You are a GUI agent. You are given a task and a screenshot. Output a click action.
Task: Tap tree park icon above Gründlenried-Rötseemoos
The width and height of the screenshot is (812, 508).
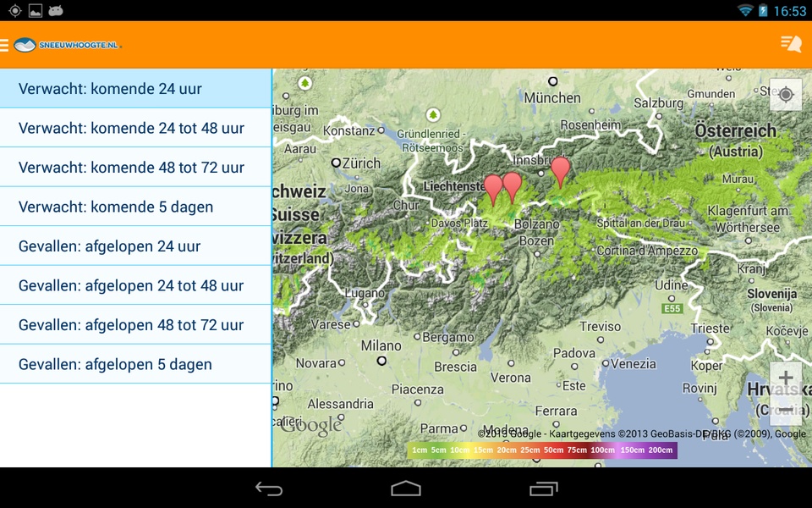(x=433, y=114)
